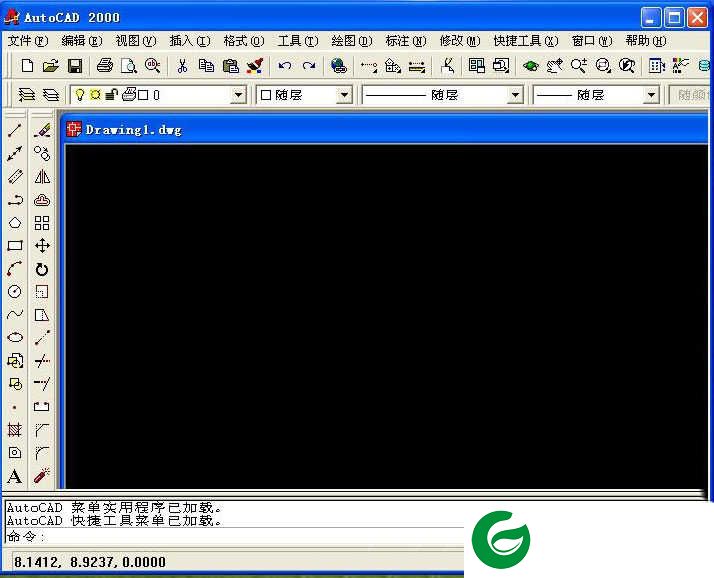714x578 pixels.
Task: Click the 命令 command line input
Action: coord(235,536)
